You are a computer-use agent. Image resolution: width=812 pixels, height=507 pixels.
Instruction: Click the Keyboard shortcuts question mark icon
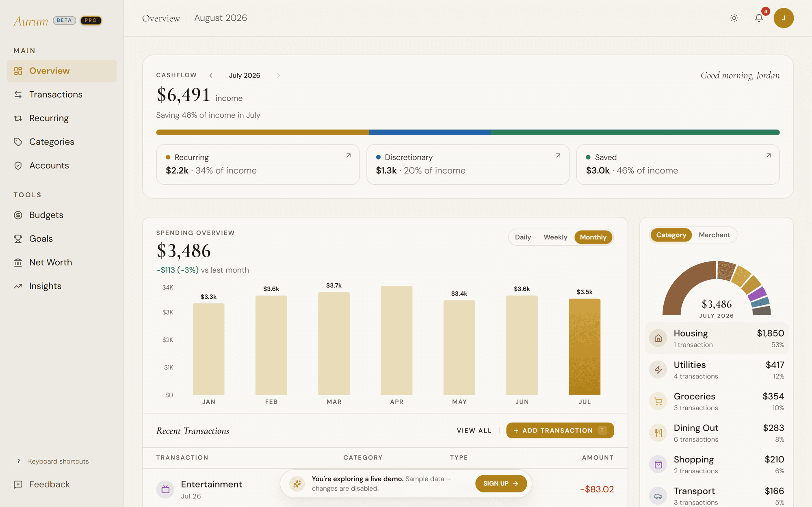click(18, 461)
